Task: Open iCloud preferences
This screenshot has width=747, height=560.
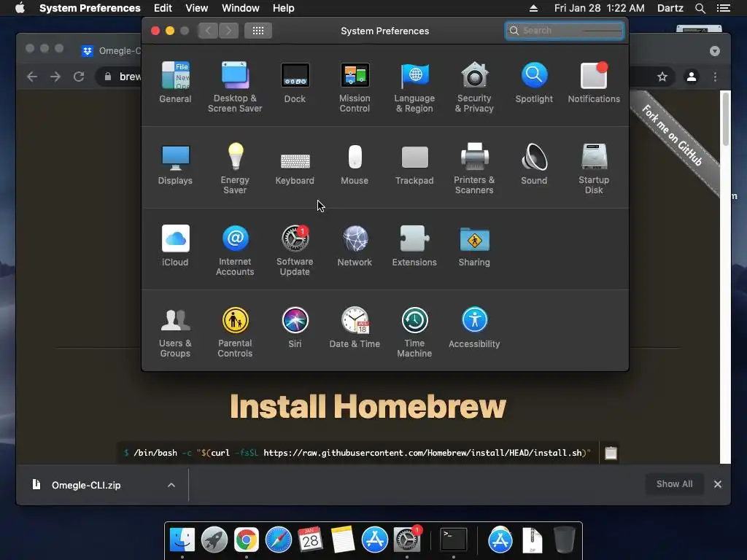Action: (175, 246)
